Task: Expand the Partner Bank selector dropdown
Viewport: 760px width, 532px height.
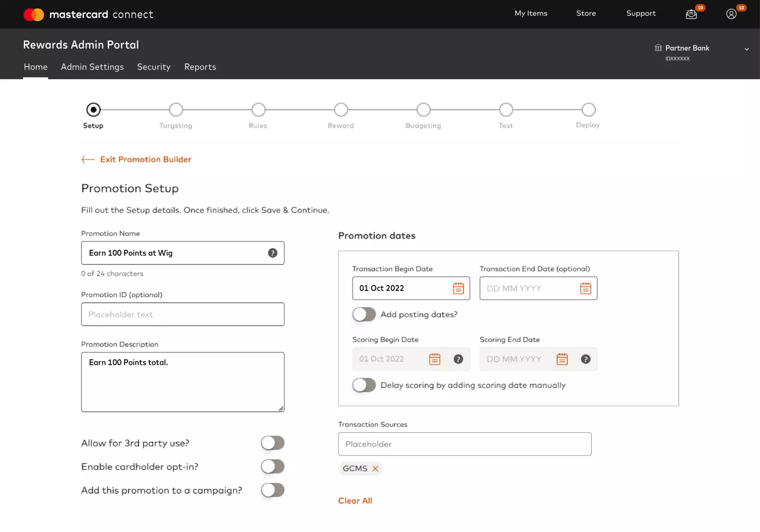Action: coord(747,49)
